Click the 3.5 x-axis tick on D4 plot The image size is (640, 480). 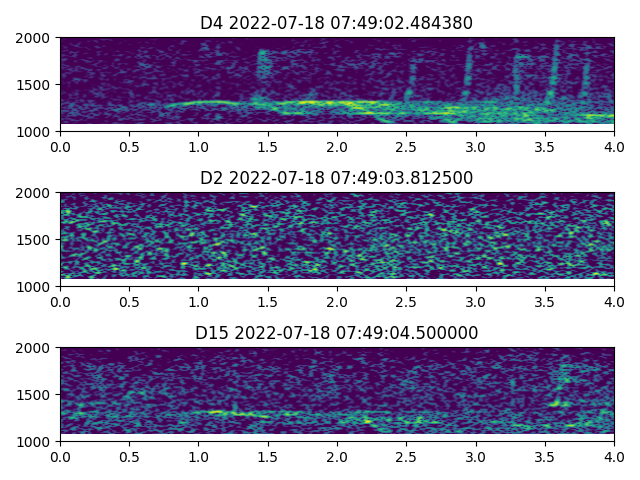[545, 147]
